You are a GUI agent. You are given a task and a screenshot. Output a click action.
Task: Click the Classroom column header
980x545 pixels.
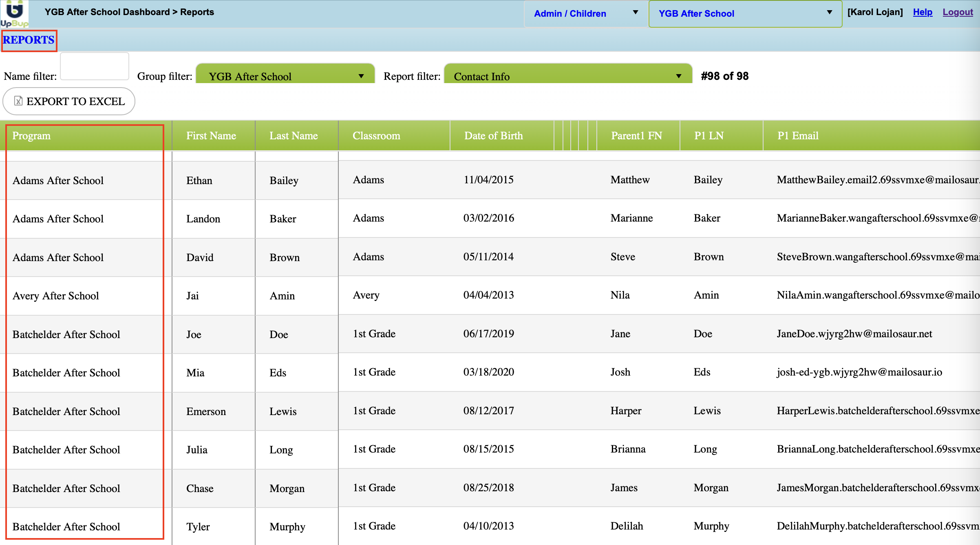pyautogui.click(x=376, y=136)
